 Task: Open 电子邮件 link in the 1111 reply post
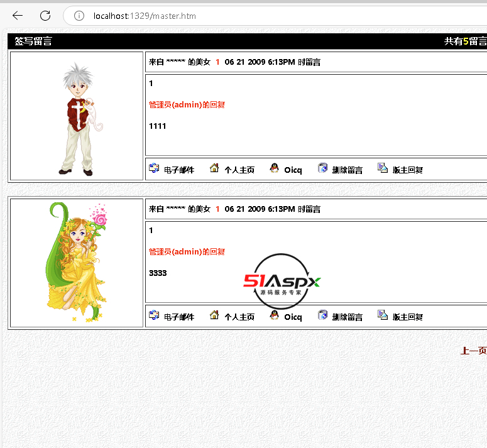click(x=179, y=170)
